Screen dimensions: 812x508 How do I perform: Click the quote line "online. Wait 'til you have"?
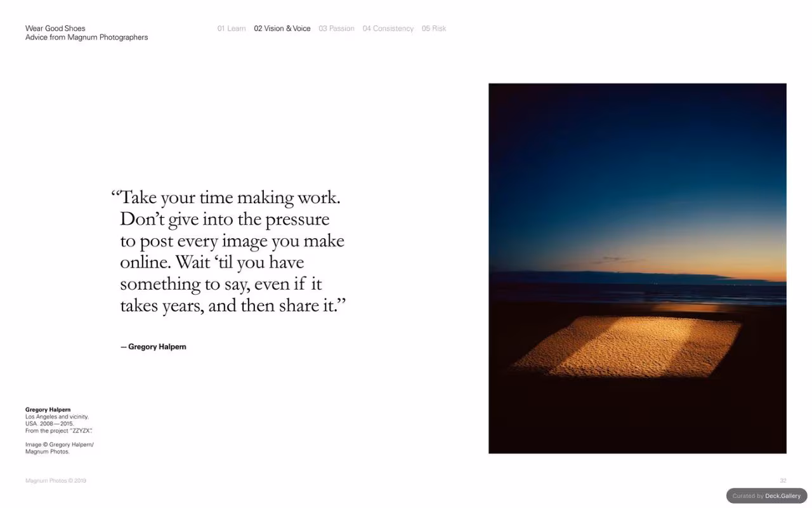tap(212, 262)
